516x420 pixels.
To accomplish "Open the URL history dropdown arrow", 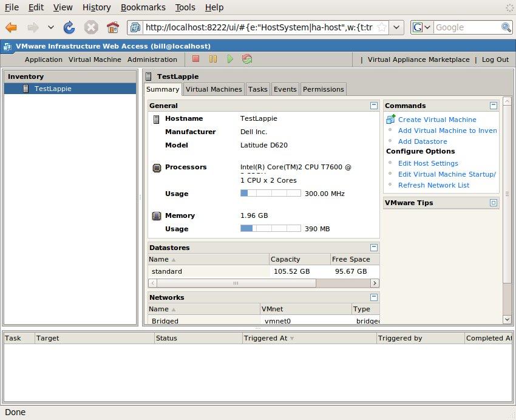I will click(396, 27).
